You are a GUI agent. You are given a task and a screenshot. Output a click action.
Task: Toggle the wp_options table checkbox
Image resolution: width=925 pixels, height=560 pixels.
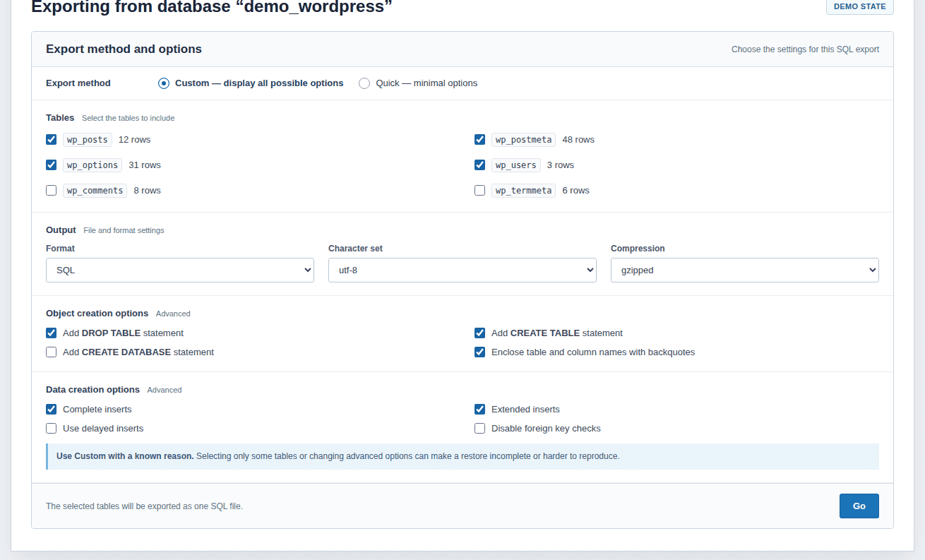point(52,165)
